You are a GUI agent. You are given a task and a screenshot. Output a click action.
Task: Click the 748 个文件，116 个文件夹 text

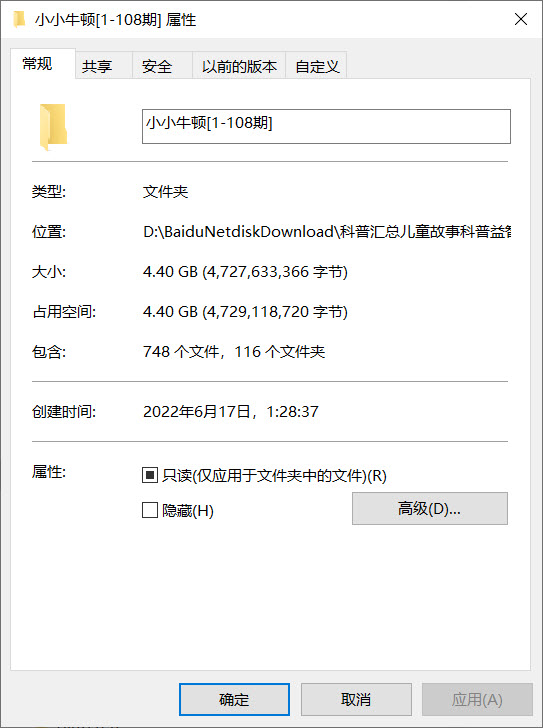click(234, 351)
